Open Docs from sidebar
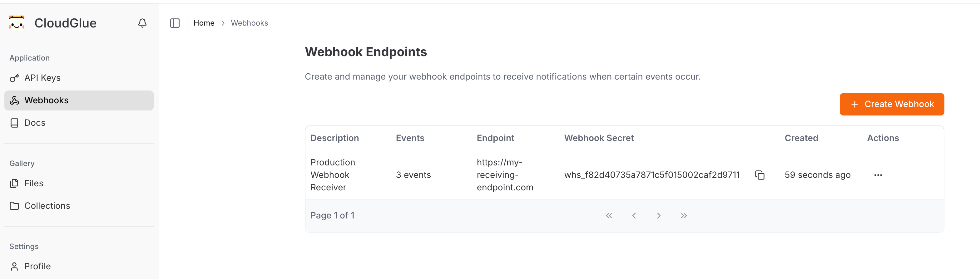Screen dimensions: 980x279 [79, 123]
